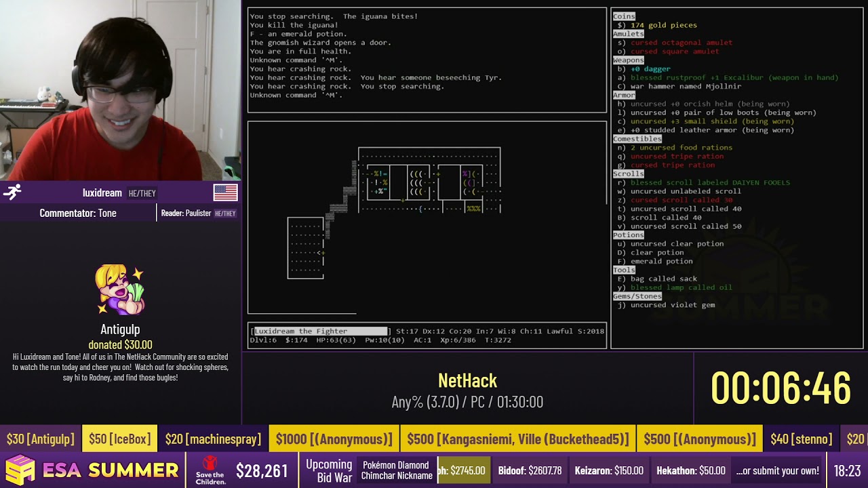This screenshot has height=488, width=868.
Task: Click the ESA Summer logo
Action: click(x=92, y=470)
